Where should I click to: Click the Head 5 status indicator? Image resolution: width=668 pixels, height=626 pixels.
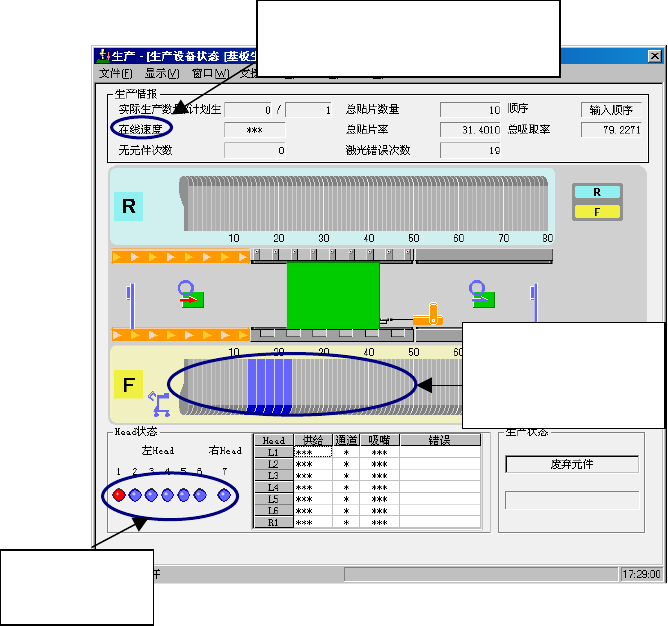coord(184,495)
